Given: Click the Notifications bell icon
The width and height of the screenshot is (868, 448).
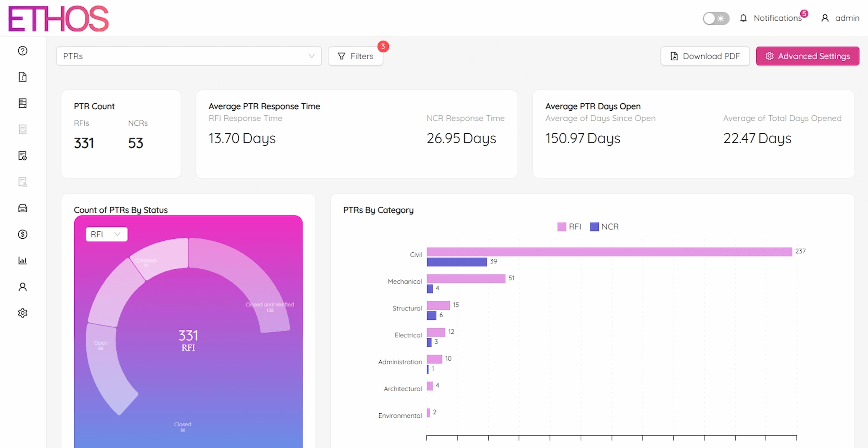Looking at the screenshot, I should [743, 18].
